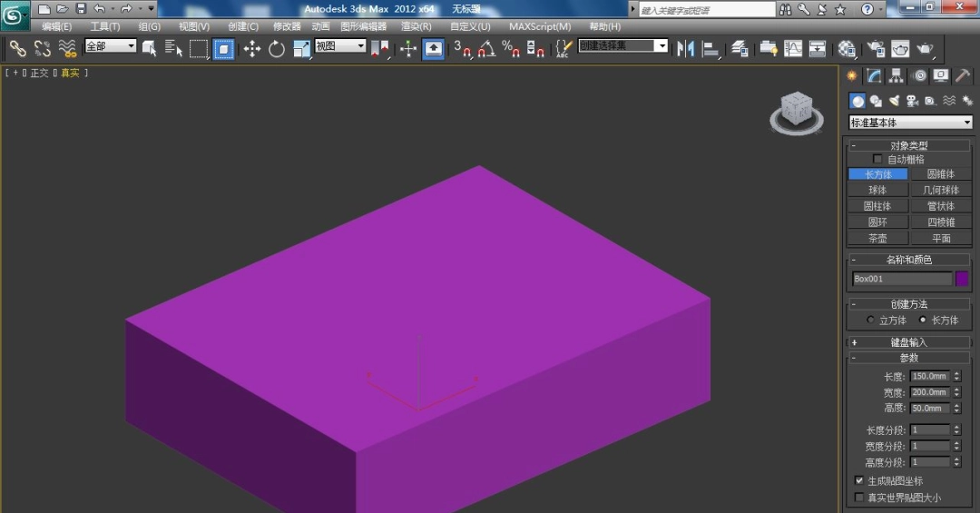Click 圆锥体 object type button
This screenshot has width=980, height=513.
click(941, 174)
